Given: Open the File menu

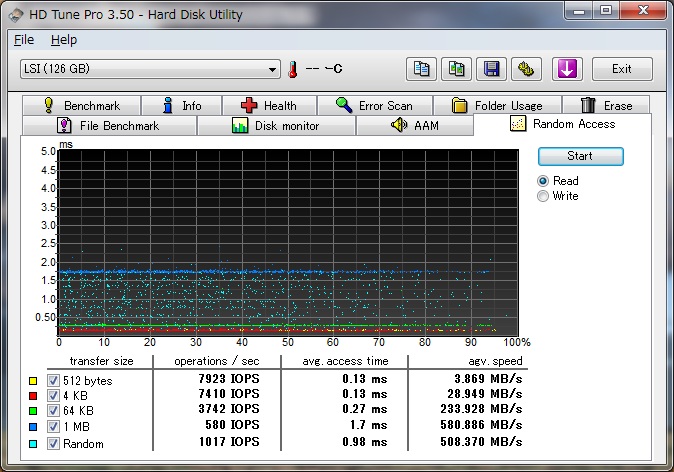Looking at the screenshot, I should click(24, 40).
